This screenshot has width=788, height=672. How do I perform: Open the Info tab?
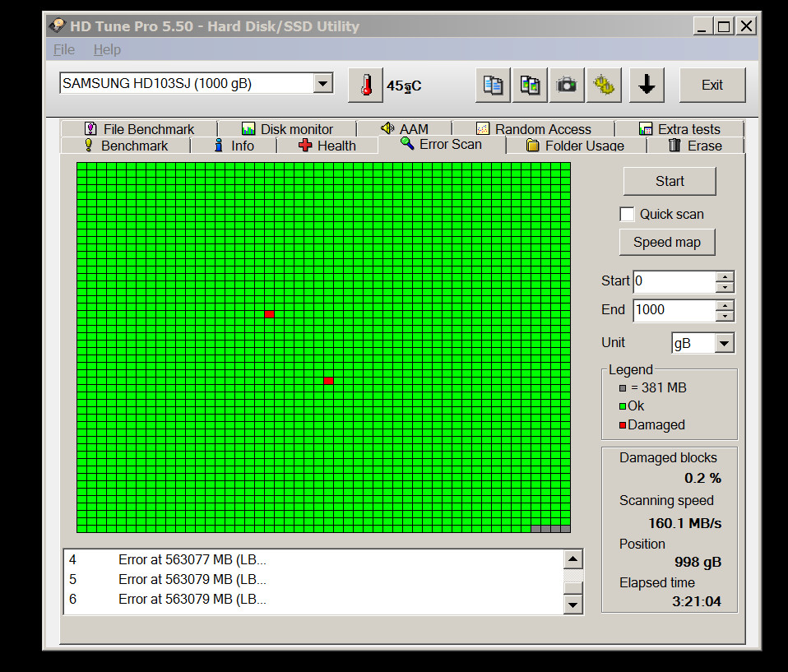click(x=234, y=146)
